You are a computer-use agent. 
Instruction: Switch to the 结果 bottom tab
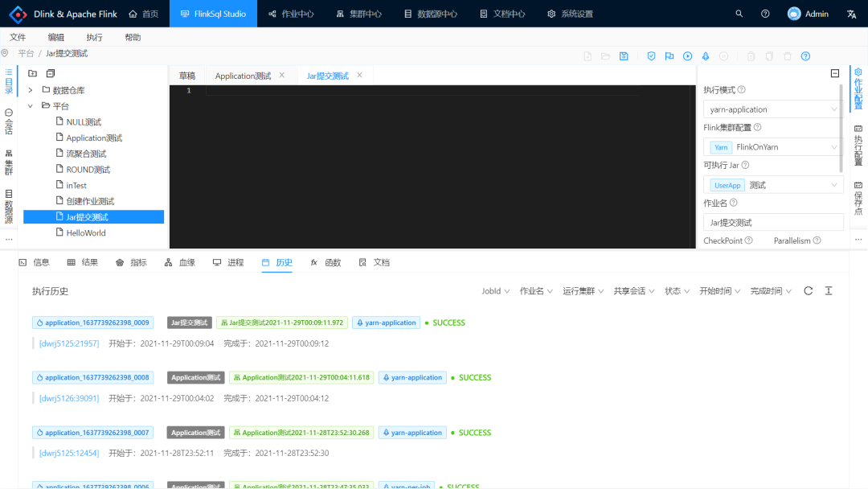point(83,262)
